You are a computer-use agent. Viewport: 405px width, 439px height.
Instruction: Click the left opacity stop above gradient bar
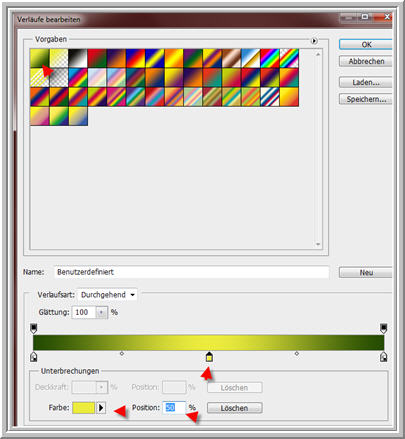(x=33, y=328)
